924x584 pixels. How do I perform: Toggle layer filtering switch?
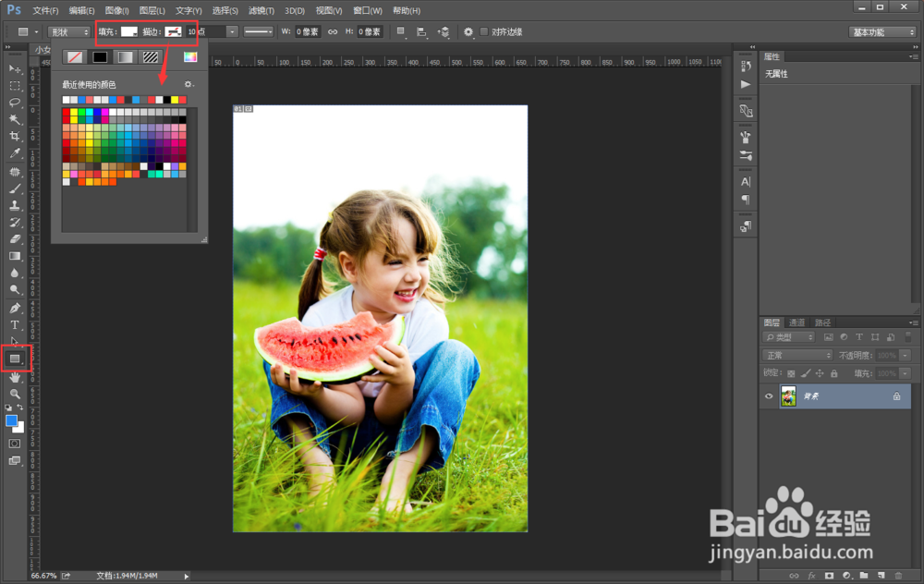click(907, 337)
